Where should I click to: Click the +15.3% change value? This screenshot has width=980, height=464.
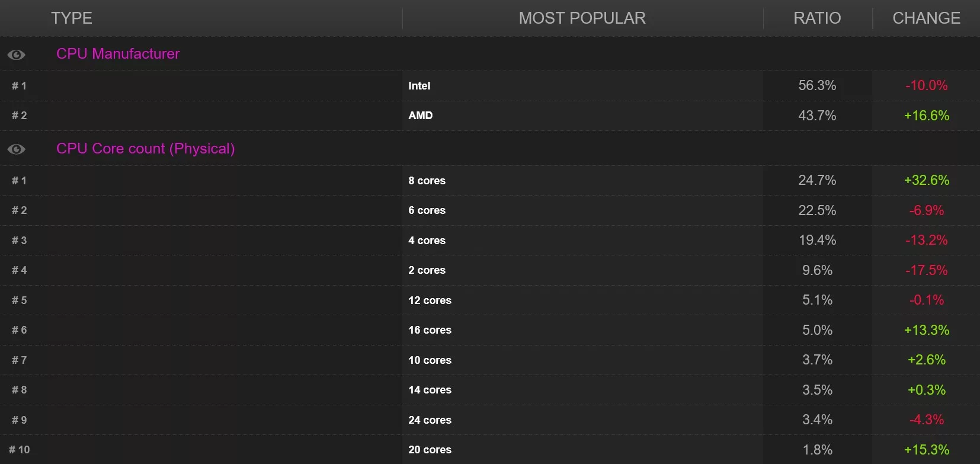(927, 450)
